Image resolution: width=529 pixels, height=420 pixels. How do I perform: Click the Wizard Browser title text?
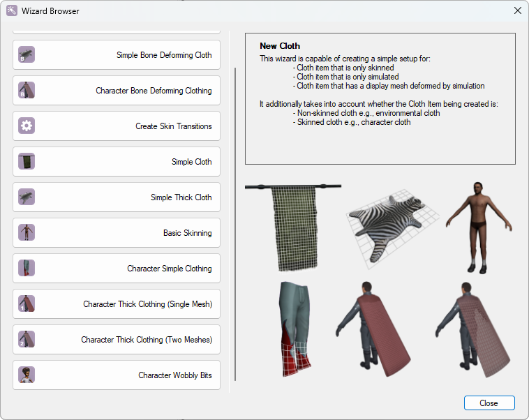point(50,11)
